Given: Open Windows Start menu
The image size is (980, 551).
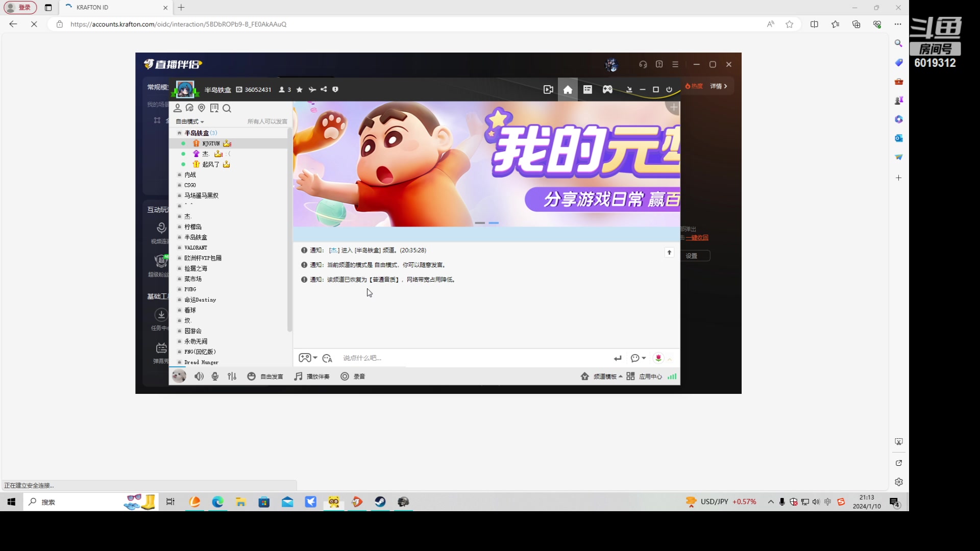Looking at the screenshot, I should 11,502.
